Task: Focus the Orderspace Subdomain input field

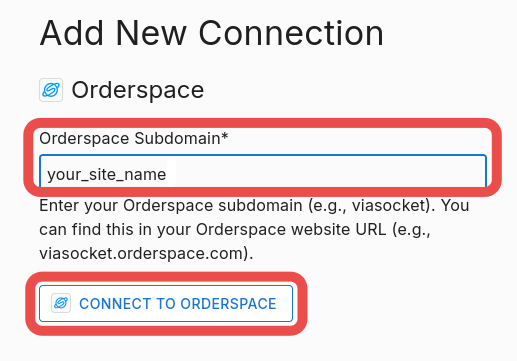Action: 263,171
